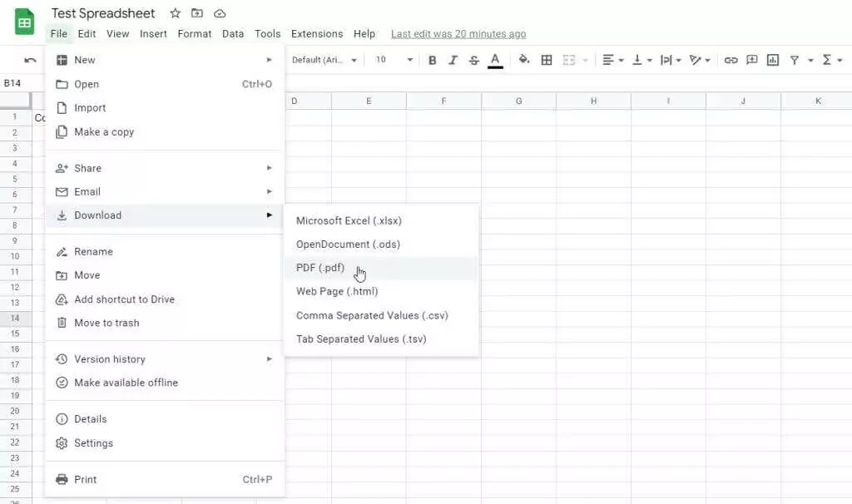Screen dimensions: 852x504
Task: Open the font family dropdown
Action: click(x=324, y=60)
